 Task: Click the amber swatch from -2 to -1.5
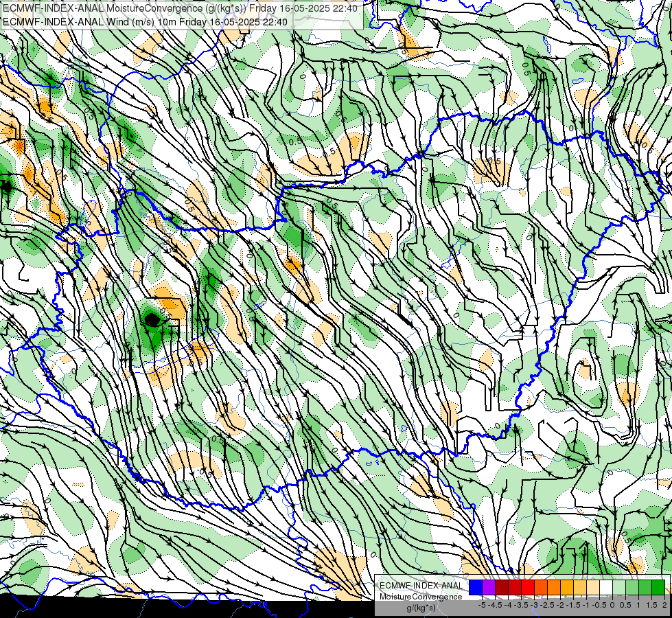tap(567, 587)
